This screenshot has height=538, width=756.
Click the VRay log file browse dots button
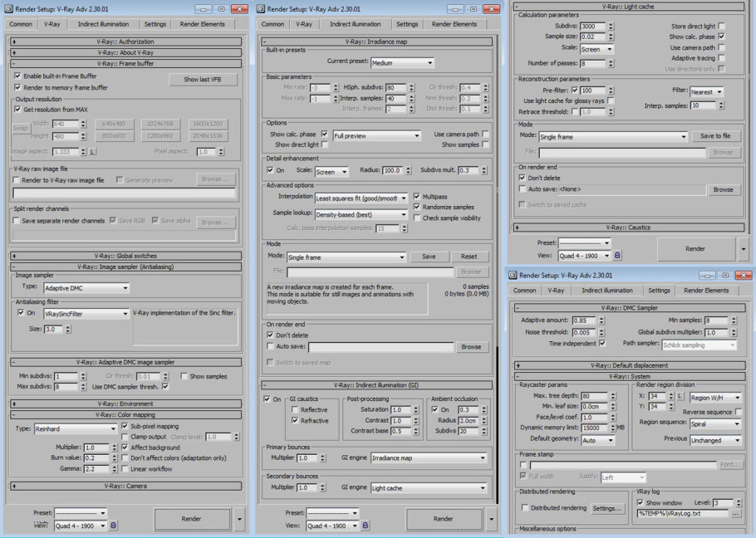735,513
